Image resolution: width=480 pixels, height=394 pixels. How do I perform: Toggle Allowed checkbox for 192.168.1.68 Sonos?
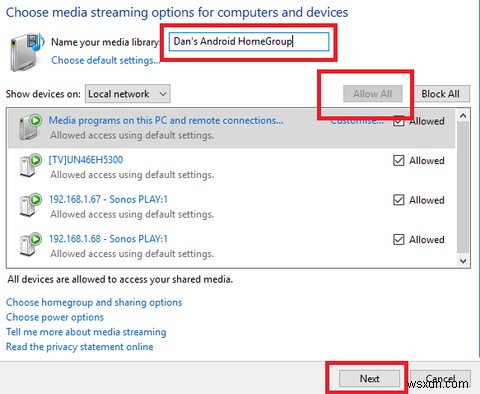(x=399, y=239)
